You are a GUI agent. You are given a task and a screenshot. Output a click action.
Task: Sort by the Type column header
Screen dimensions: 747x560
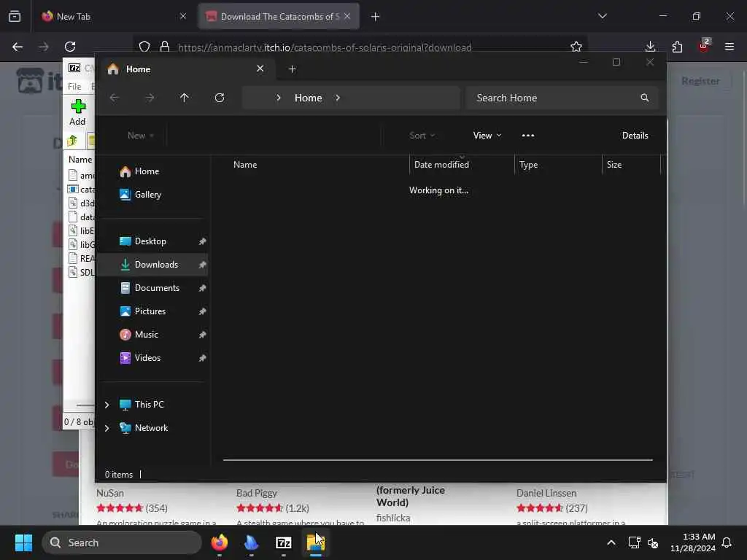click(x=528, y=165)
